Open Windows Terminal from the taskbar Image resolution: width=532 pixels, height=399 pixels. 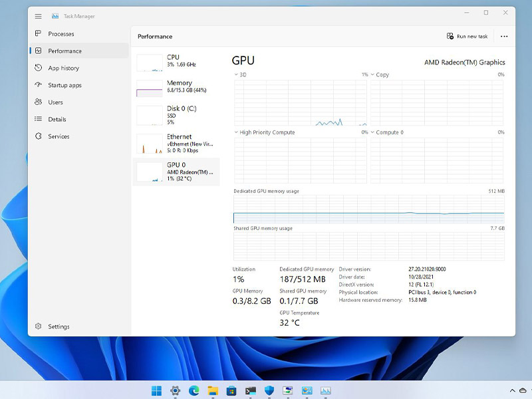251,390
